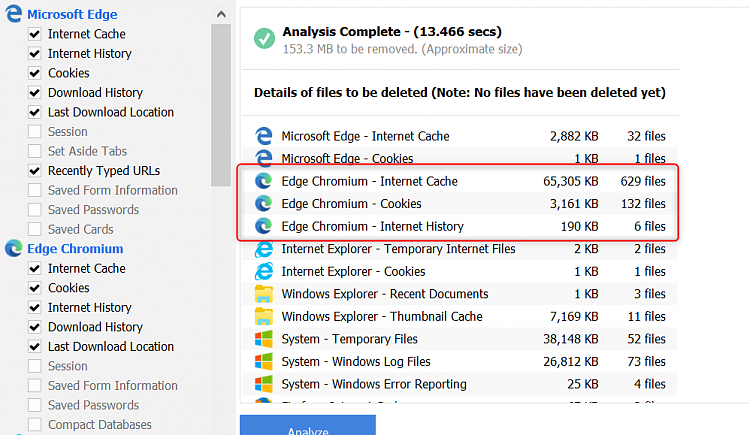
Task: Uncheck Last Download Location under Microsoft Edge
Action: 34,112
